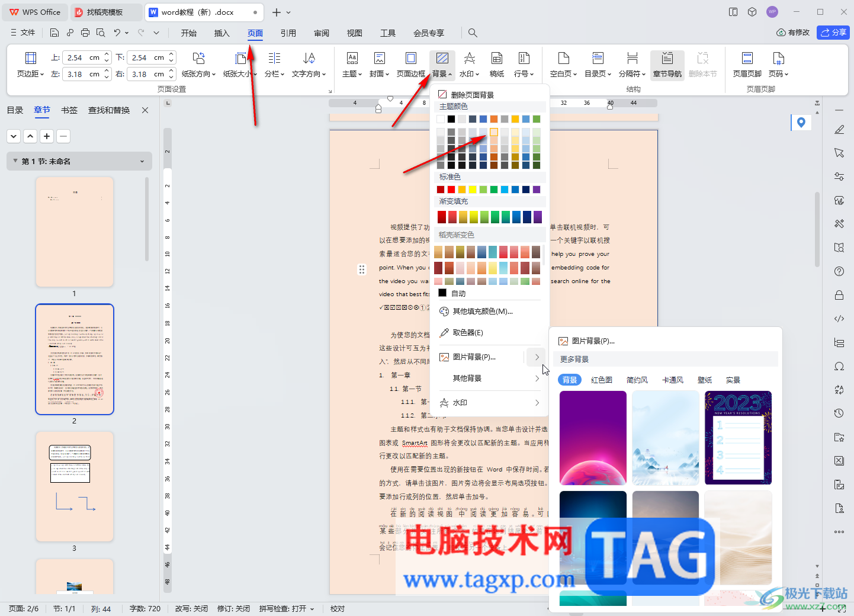Toggle Chapter Navigation (章节导航) button
This screenshot has height=616, width=854.
click(x=667, y=65)
